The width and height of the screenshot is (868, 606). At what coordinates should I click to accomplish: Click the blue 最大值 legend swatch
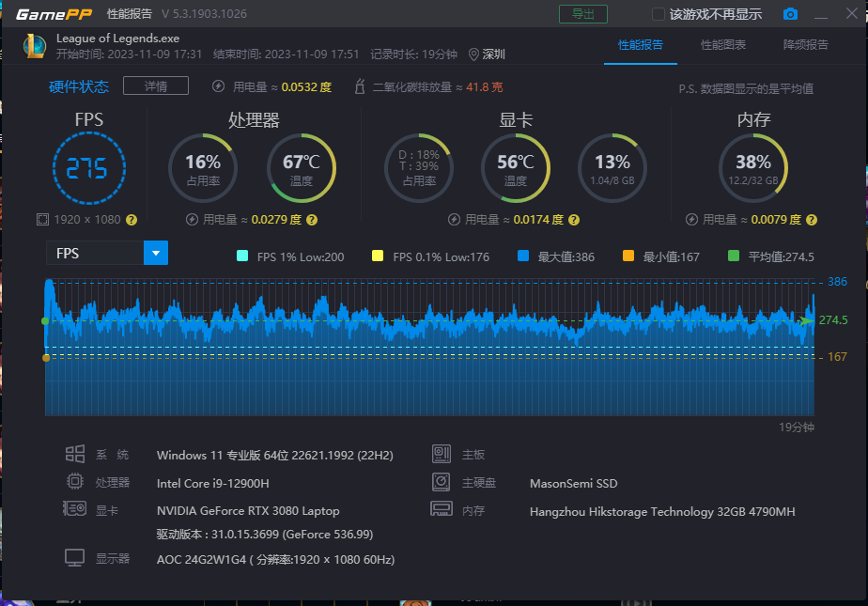point(523,256)
